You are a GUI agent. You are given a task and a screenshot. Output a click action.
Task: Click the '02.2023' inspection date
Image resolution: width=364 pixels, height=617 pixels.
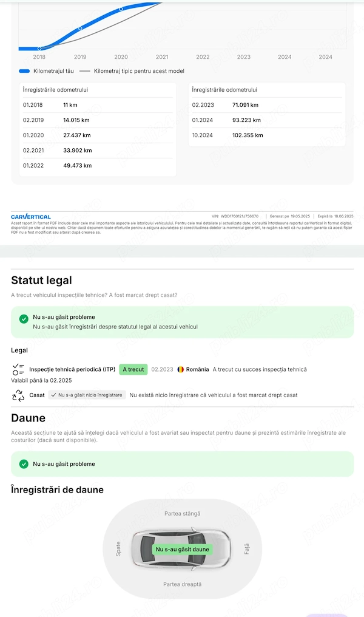point(163,369)
